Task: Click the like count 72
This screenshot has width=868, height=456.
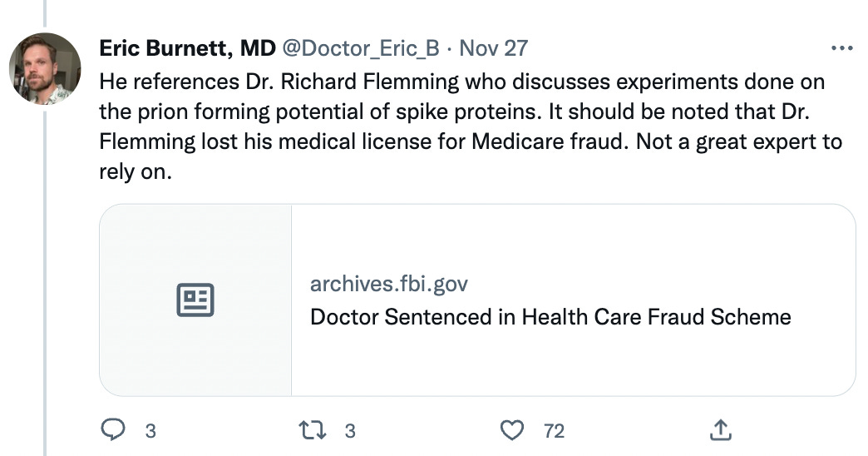Action: (554, 431)
